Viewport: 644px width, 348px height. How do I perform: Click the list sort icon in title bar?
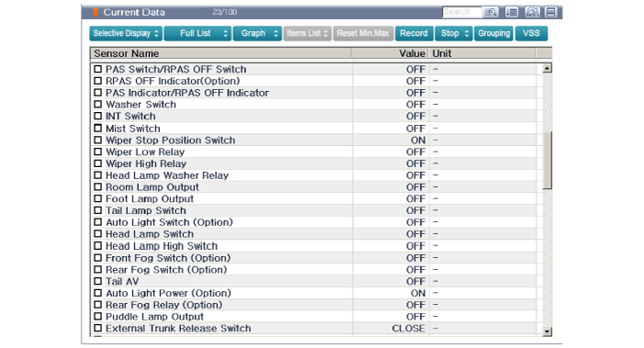click(x=512, y=12)
